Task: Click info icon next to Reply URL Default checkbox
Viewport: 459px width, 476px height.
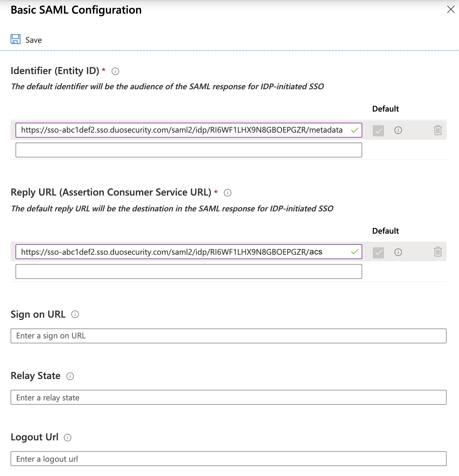Action: pos(398,252)
